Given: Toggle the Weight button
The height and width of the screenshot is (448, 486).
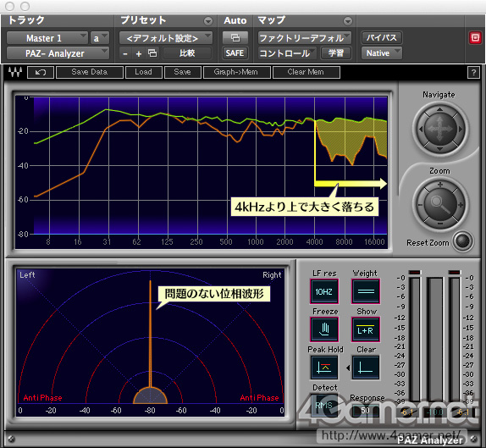Looking at the screenshot, I should pyautogui.click(x=366, y=291).
